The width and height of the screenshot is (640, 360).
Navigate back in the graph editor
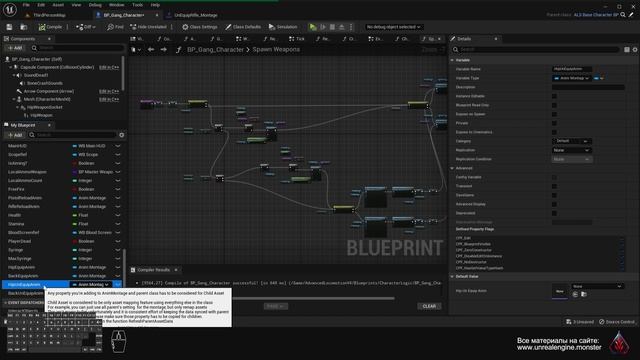151,49
